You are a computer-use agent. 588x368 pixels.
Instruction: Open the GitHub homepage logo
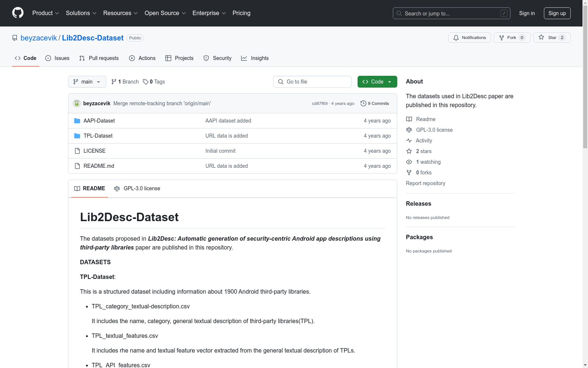(x=18, y=13)
